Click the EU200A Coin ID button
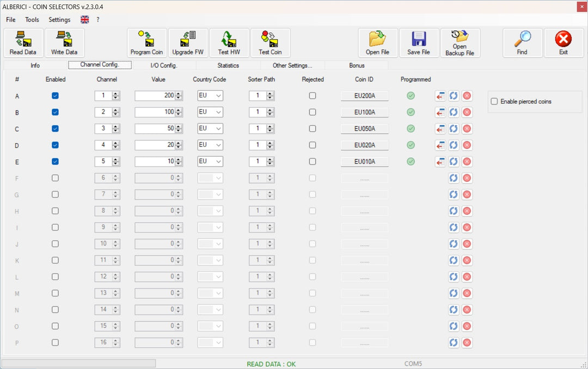 pyautogui.click(x=364, y=96)
